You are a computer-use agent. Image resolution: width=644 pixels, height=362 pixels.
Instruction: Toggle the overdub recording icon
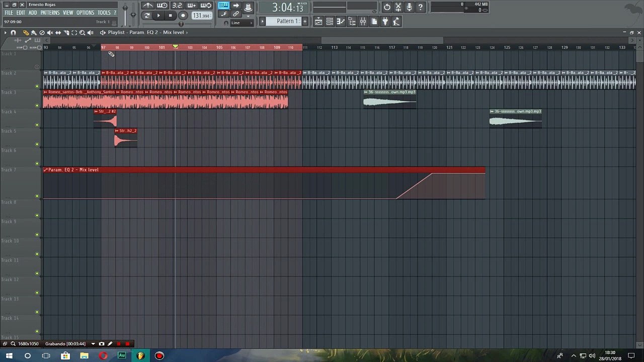point(191,6)
